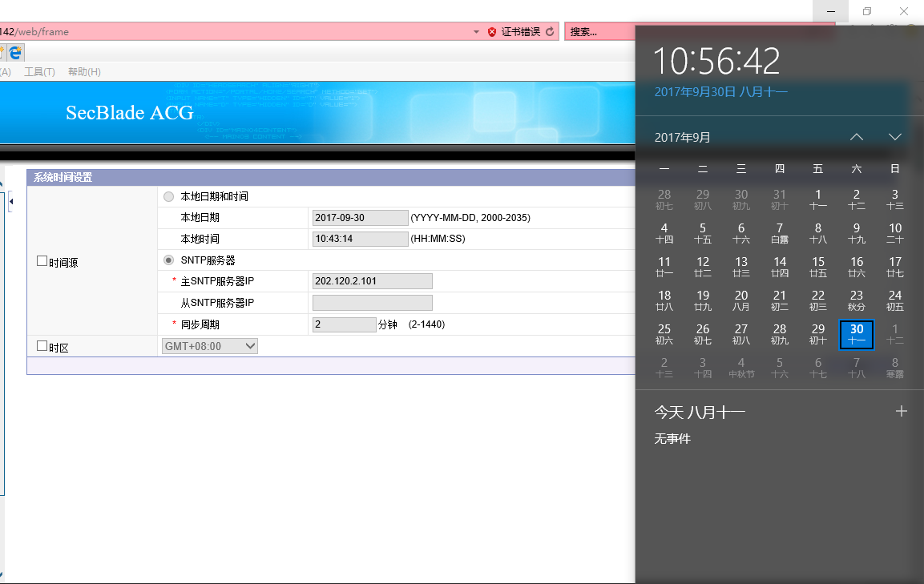This screenshot has height=584, width=924.
Task: Select September 20 八月 in calendar
Action: pos(740,300)
